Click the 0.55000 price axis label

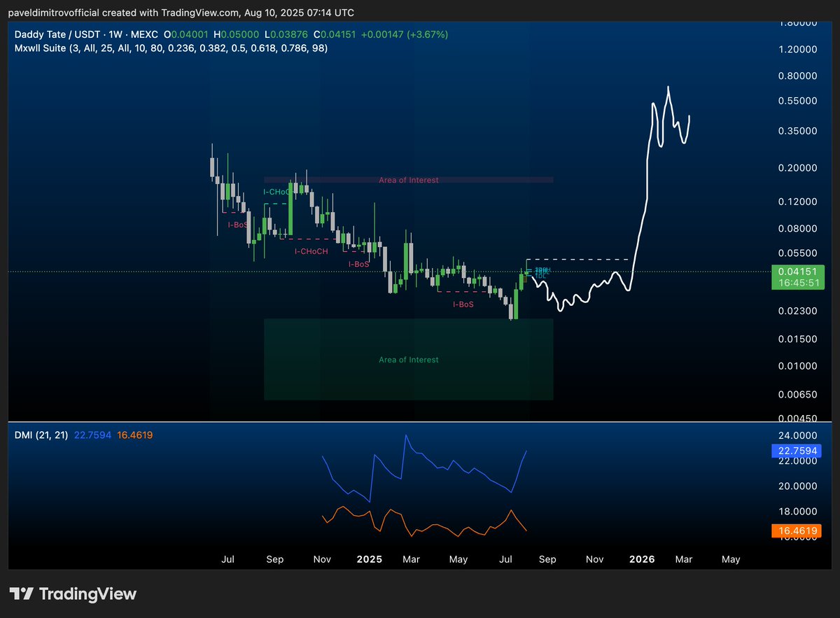tap(799, 101)
